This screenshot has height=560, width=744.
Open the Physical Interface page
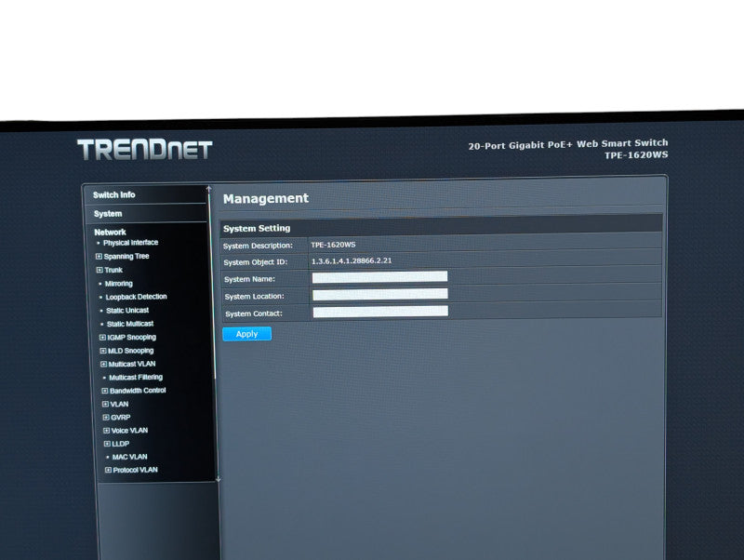click(x=130, y=243)
